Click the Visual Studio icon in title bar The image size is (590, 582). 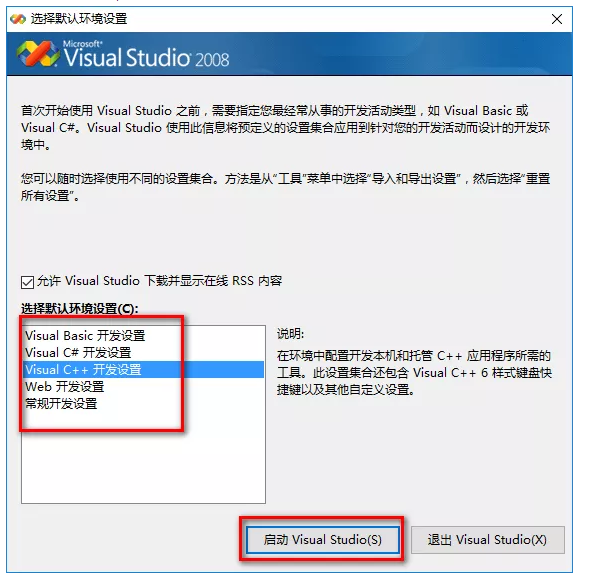click(x=18, y=19)
